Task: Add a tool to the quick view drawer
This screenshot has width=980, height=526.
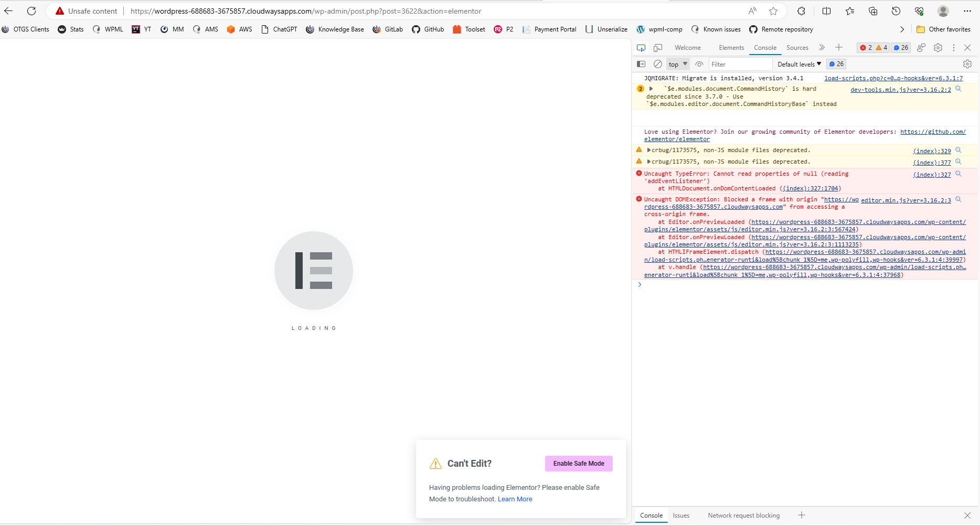Action: pyautogui.click(x=802, y=516)
